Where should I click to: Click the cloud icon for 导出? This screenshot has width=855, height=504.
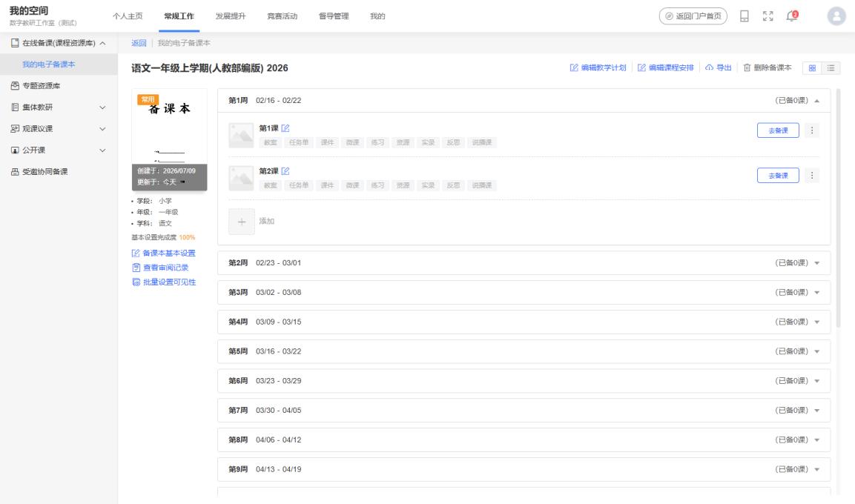coord(709,67)
